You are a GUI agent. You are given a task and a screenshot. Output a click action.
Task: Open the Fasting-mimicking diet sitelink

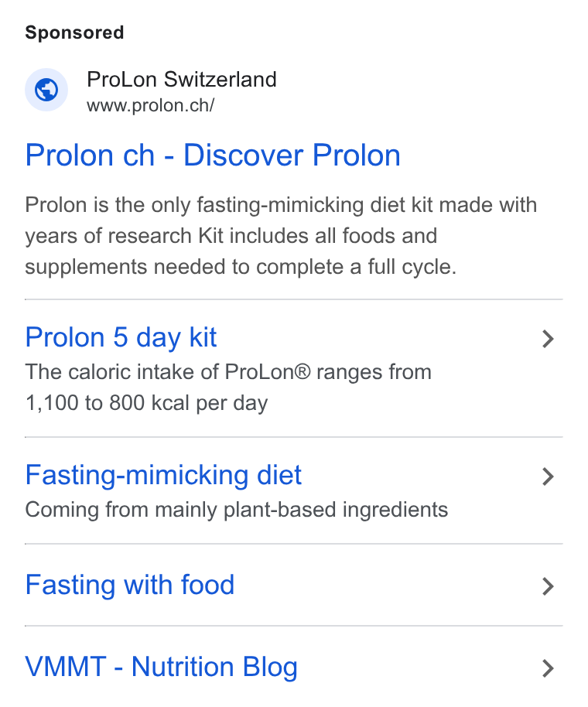[x=163, y=475]
